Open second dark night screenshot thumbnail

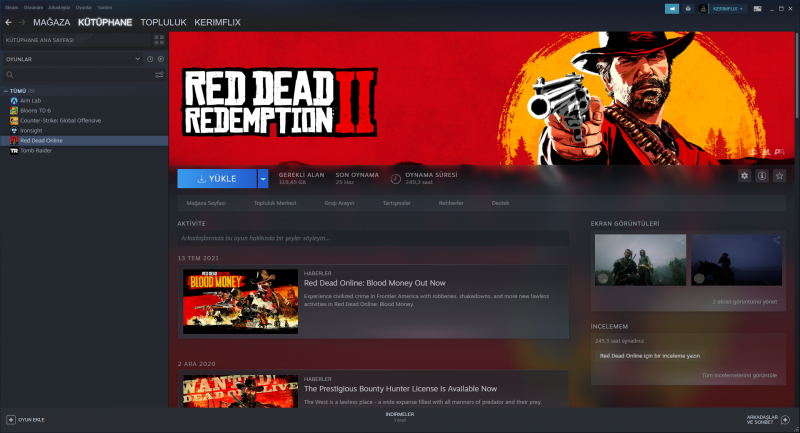pyautogui.click(x=736, y=260)
